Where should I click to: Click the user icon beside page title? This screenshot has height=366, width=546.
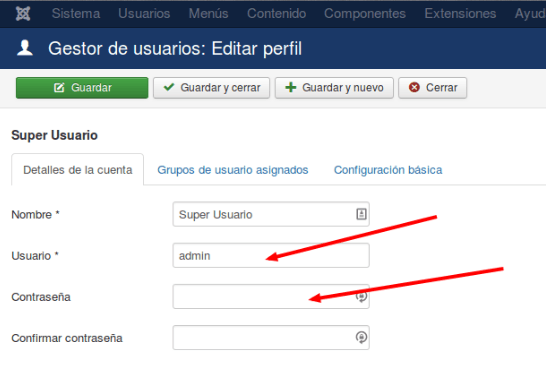(x=25, y=48)
